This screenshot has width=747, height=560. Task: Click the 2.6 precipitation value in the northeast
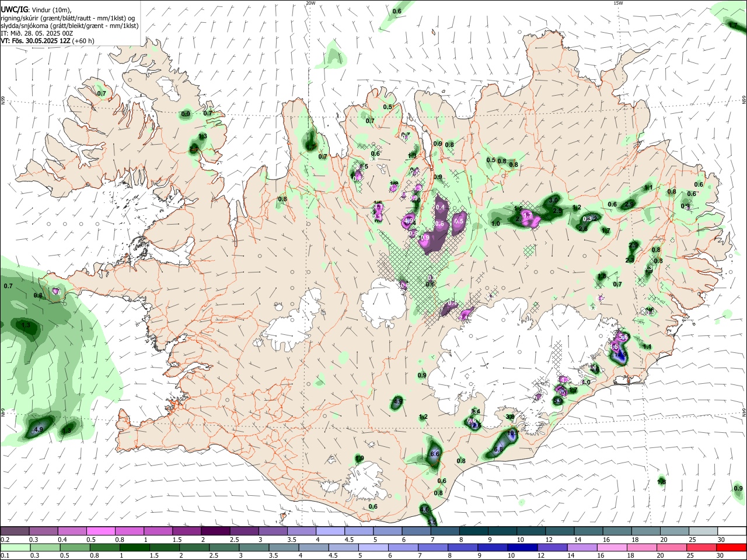(x=582, y=229)
